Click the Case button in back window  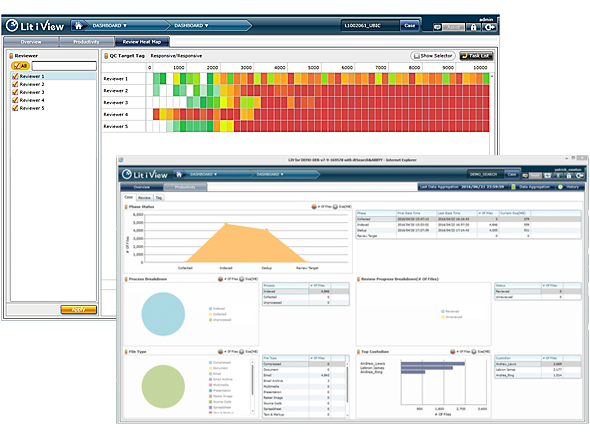tap(409, 26)
